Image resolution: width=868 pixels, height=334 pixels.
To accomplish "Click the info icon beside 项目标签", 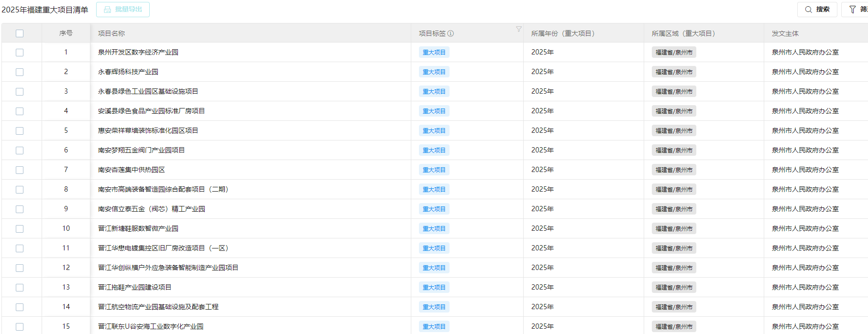I will click(x=450, y=33).
